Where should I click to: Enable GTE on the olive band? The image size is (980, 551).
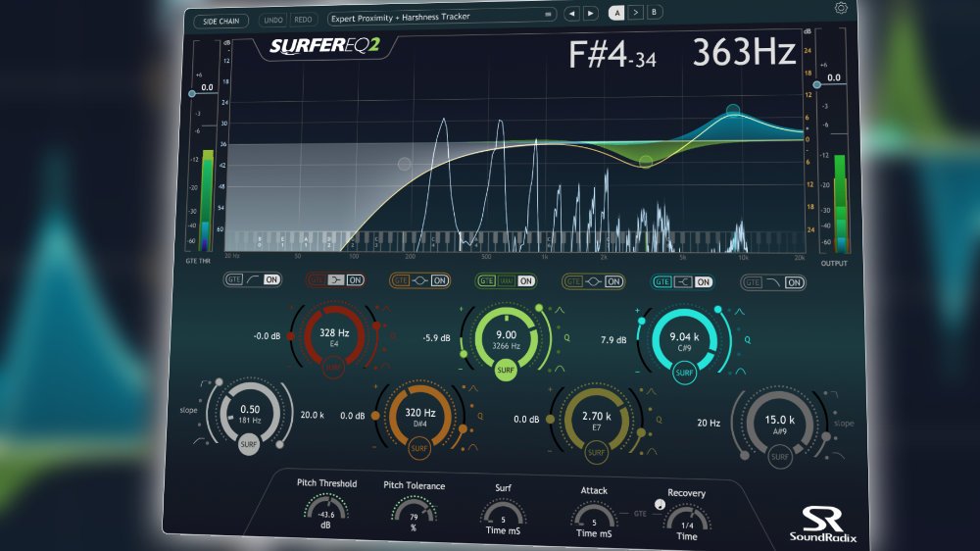point(573,282)
